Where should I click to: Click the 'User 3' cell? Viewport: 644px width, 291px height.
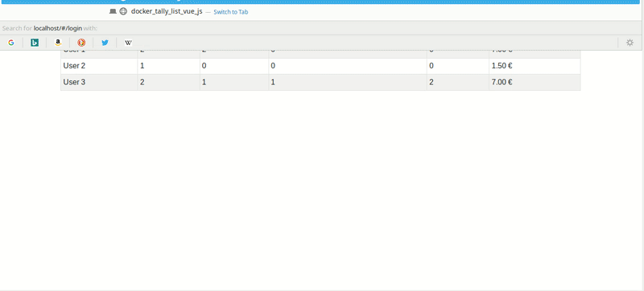point(99,82)
